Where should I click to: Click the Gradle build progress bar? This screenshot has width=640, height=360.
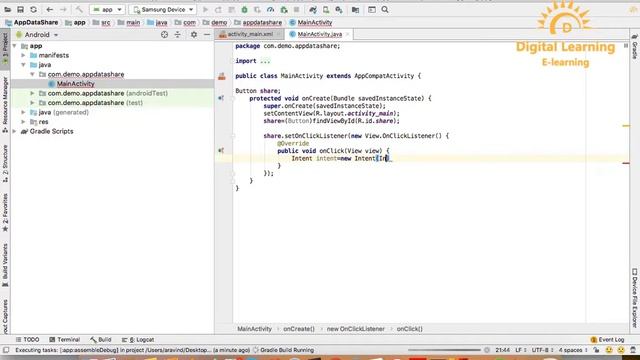click(x=444, y=350)
